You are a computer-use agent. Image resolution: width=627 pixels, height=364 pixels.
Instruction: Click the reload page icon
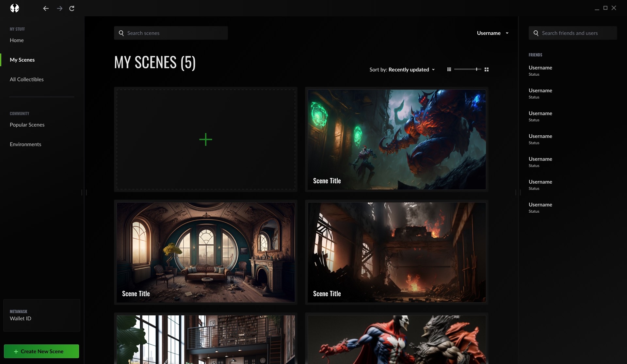[72, 8]
